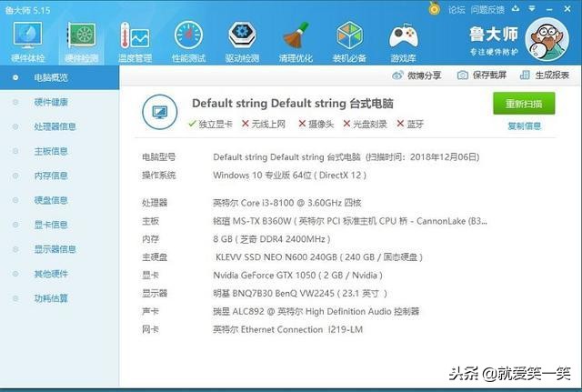This screenshot has height=392, width=582.
Task: Open 温度管理 temperature management icon
Action: tap(135, 35)
